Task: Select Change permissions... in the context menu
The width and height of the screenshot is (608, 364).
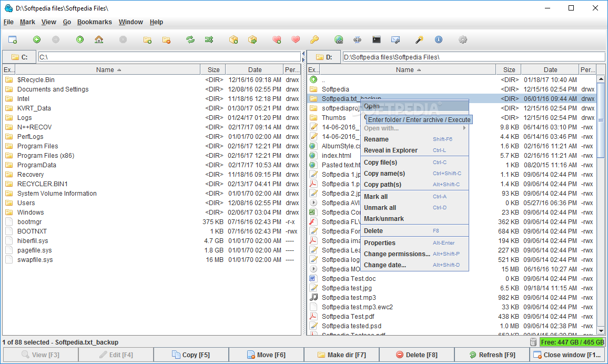Action: [414, 254]
